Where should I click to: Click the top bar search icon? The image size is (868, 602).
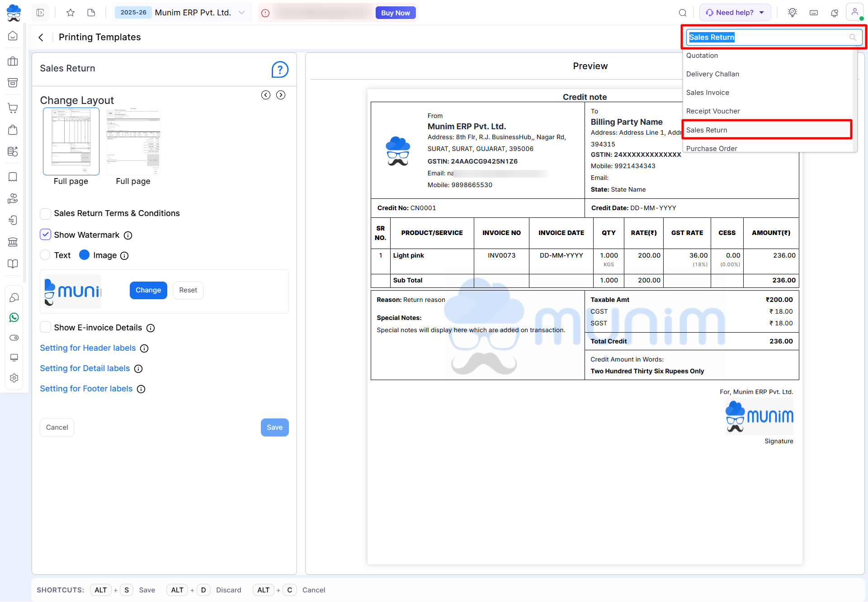point(683,13)
